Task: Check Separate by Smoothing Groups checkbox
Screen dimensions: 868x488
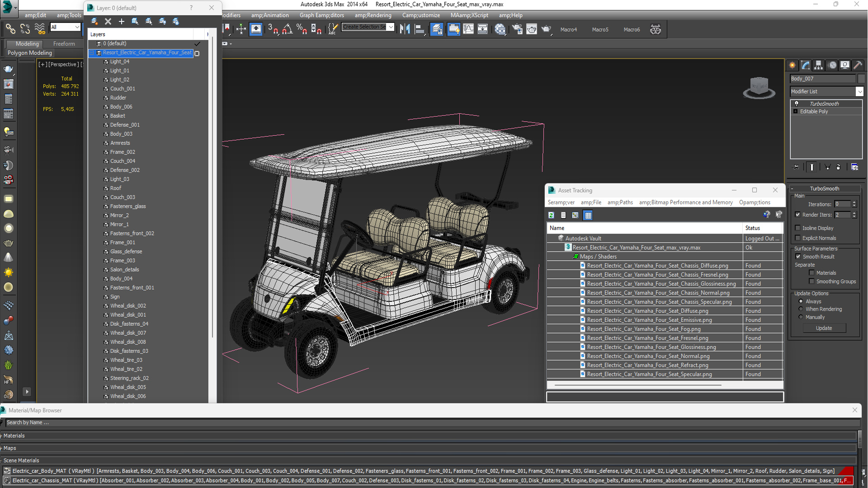Action: pos(812,282)
